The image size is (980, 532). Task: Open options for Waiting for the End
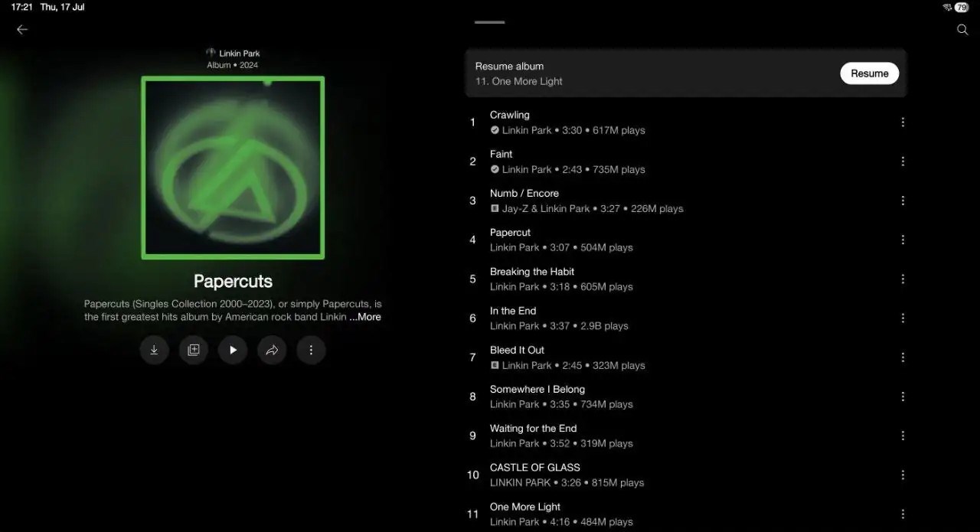point(903,436)
